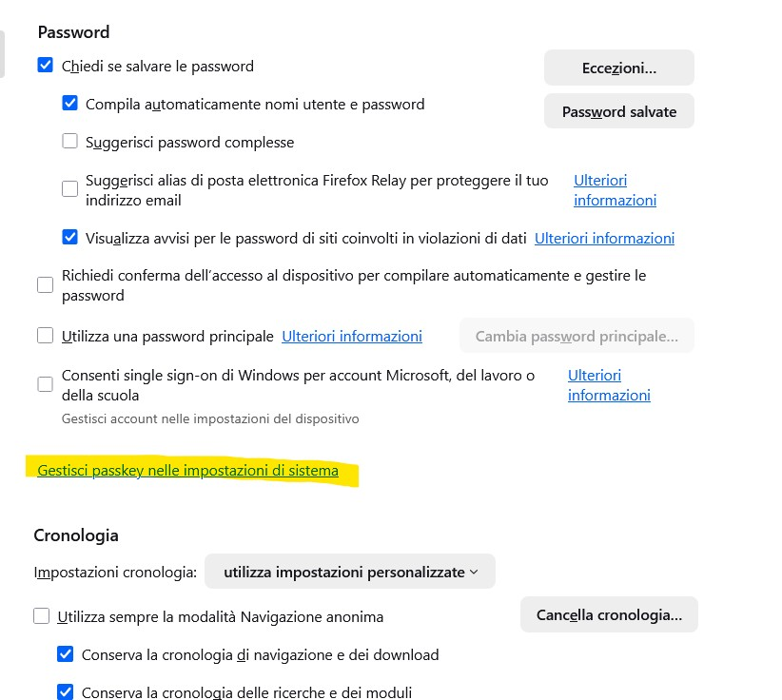Open "Ulteriori informazioni" link for data breach alerts
Viewport: 782px width, 700px height.
coord(604,239)
